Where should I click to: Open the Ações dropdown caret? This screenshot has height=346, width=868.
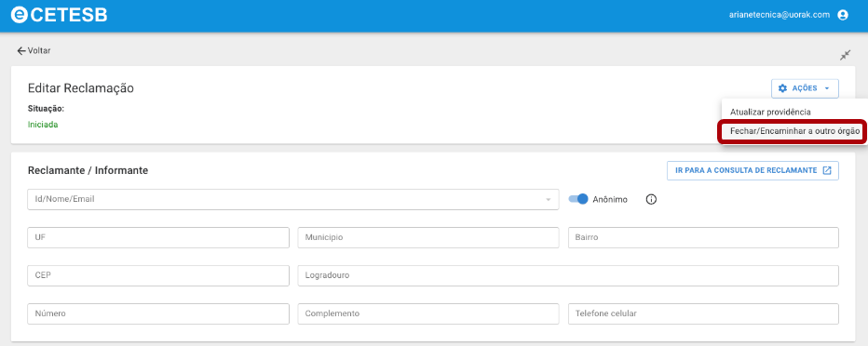[826, 88]
